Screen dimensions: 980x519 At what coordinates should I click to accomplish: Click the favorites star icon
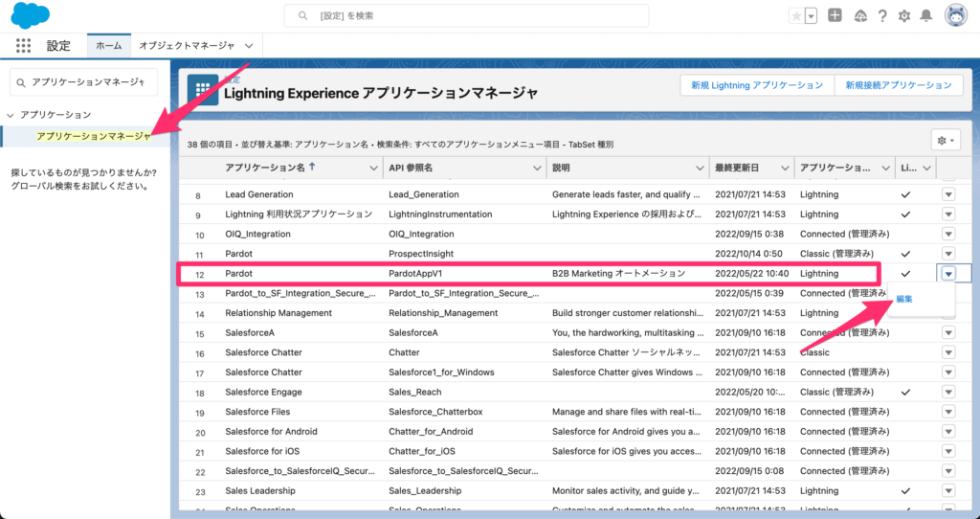click(x=796, y=16)
